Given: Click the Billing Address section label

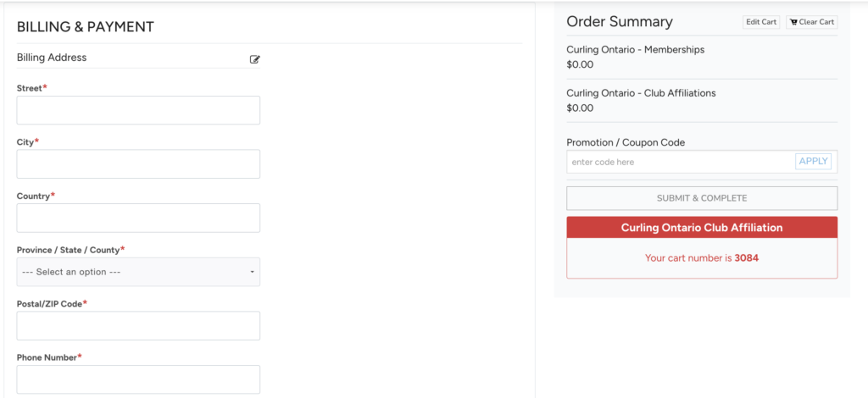Looking at the screenshot, I should coord(52,58).
